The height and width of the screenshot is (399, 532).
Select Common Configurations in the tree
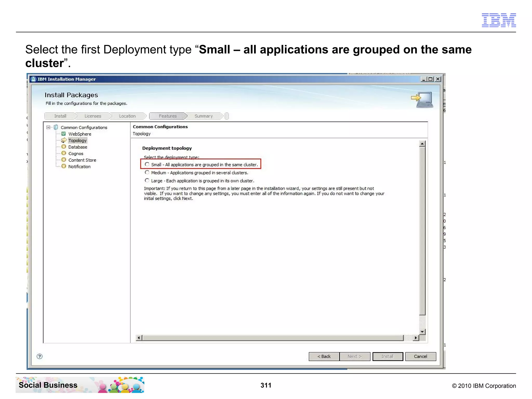[84, 128]
